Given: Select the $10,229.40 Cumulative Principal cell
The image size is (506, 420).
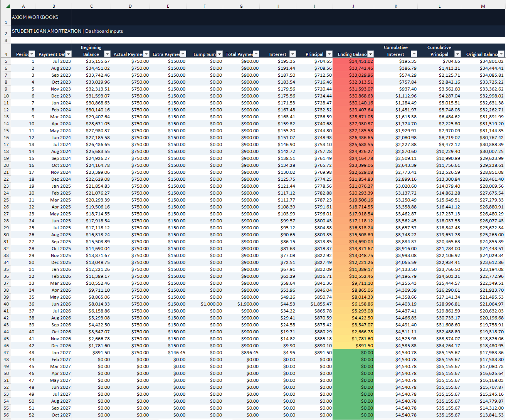Looking at the screenshot, I should pos(439,151).
